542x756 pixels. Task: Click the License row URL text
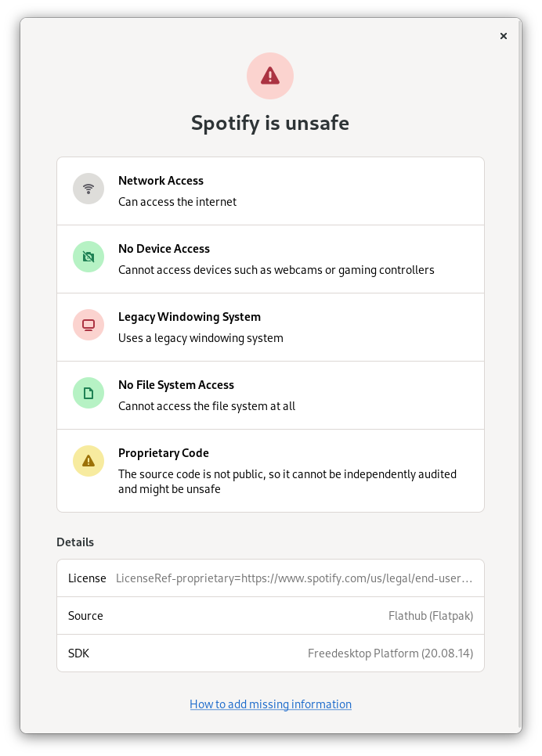pos(294,578)
